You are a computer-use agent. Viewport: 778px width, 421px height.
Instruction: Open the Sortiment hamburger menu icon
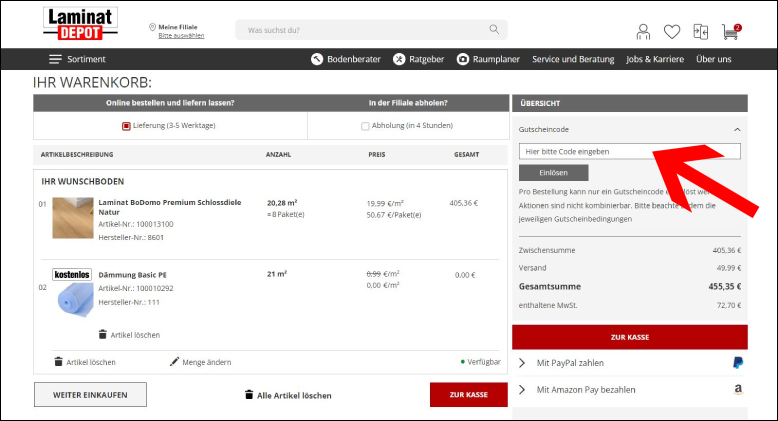pos(55,59)
